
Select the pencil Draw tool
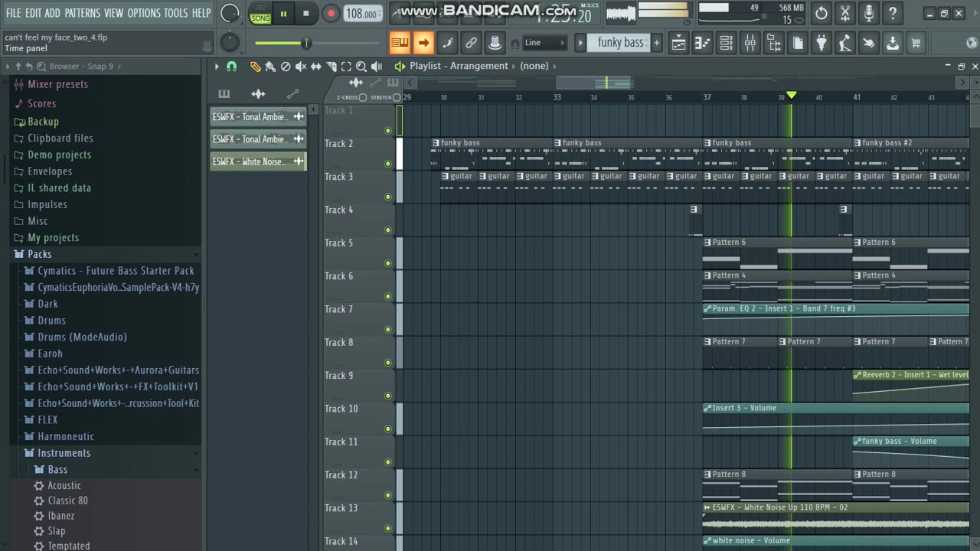coord(256,67)
